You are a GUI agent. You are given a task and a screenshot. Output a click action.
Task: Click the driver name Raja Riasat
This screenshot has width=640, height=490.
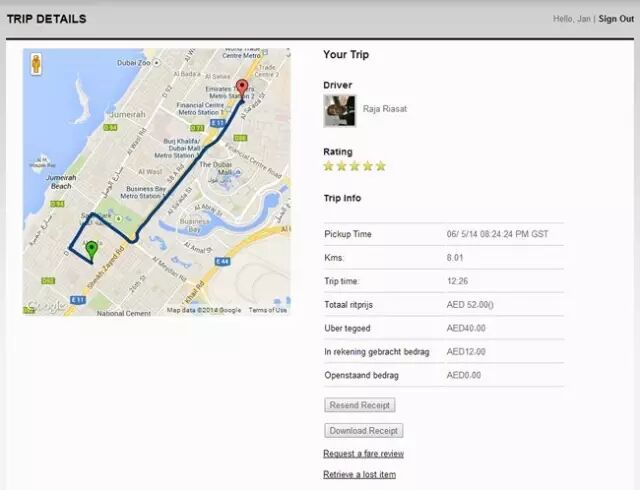coord(385,109)
